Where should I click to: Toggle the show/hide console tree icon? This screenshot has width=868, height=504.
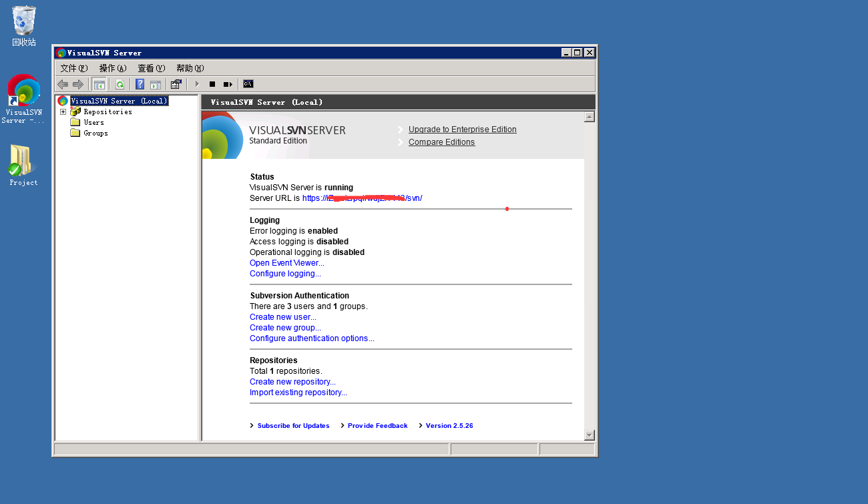click(99, 84)
